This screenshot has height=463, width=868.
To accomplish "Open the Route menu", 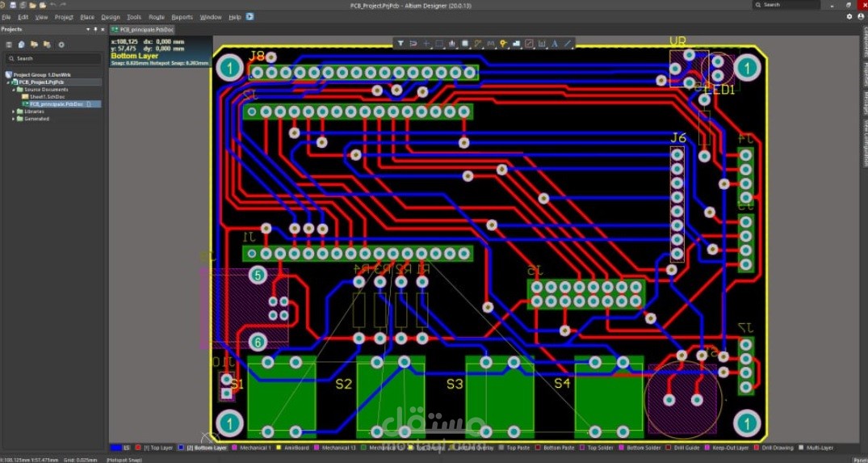I will point(157,17).
